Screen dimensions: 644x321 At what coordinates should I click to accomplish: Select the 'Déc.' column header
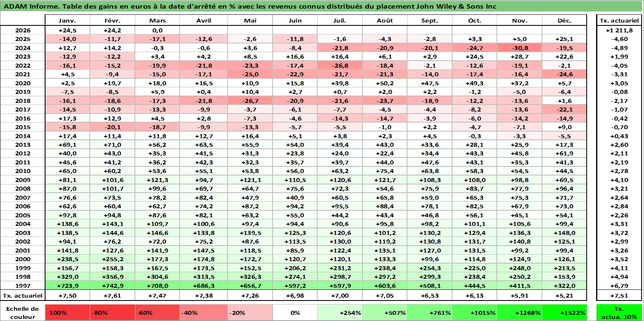point(564,20)
